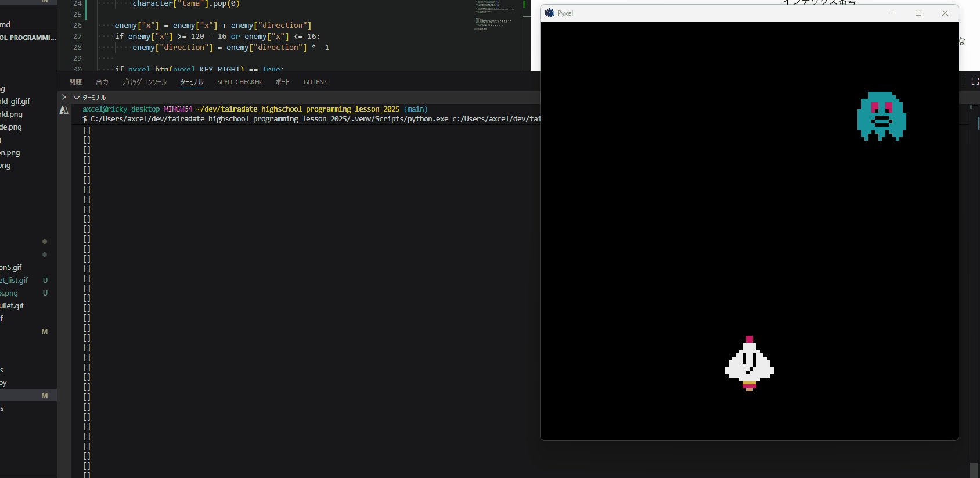Image resolution: width=980 pixels, height=478 pixels.
Task: Collapse the ターミナル section chevron
Action: [76, 98]
